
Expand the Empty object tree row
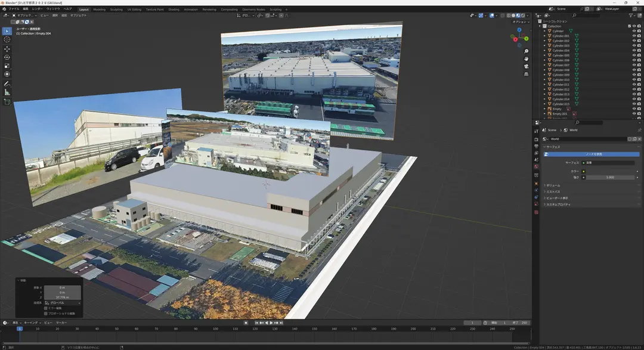tap(544, 109)
